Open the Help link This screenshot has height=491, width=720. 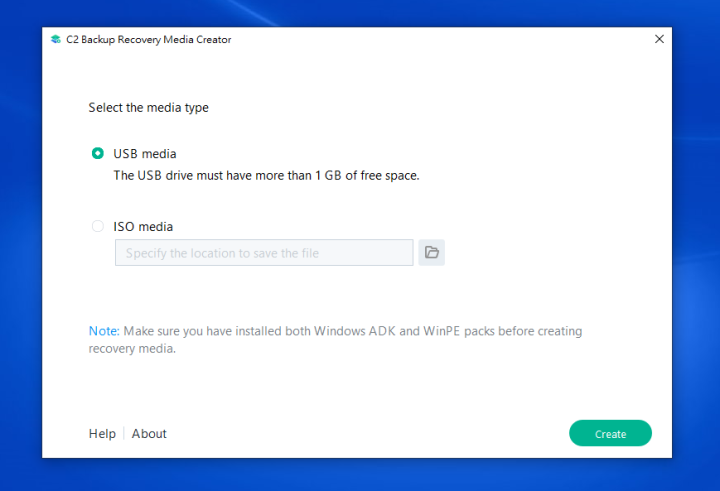102,434
